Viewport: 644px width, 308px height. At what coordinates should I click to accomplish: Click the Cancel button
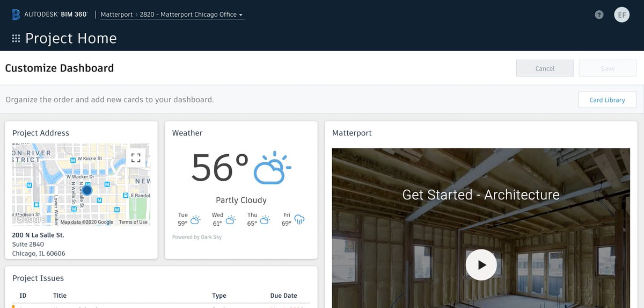(545, 68)
